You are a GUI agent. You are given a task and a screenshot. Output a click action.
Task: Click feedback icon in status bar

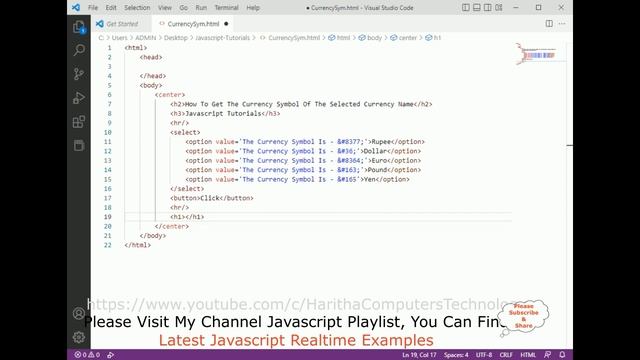[x=547, y=355]
